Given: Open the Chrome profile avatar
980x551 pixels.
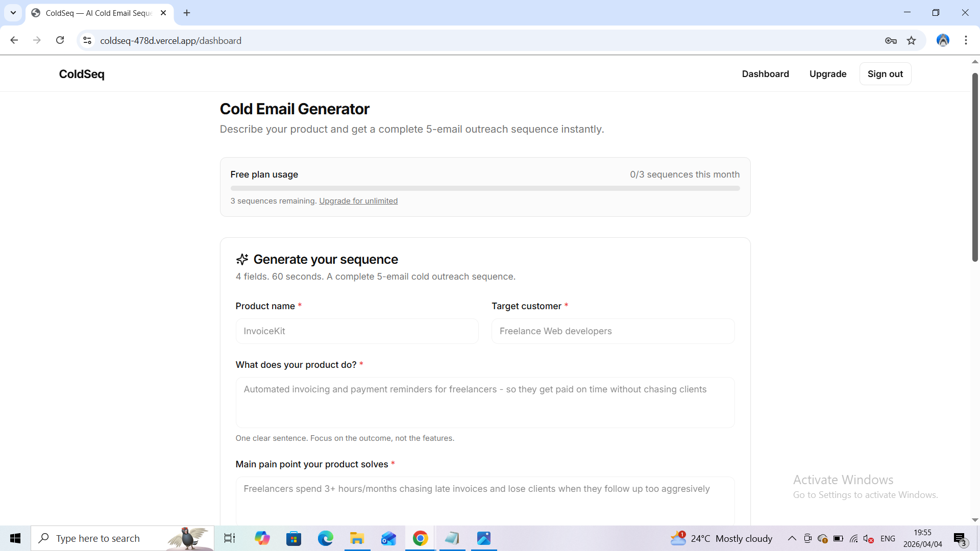Looking at the screenshot, I should click(943, 40).
